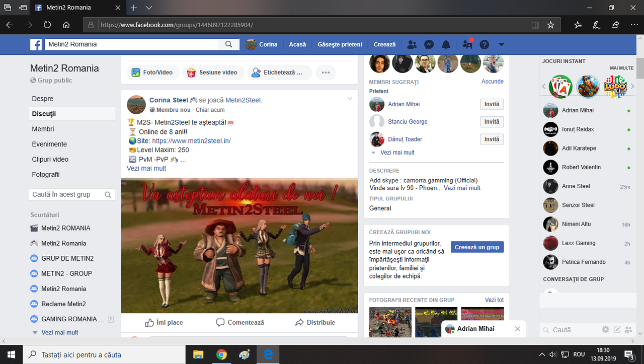Click the Share page icon
644x364 pixels.
(615, 25)
